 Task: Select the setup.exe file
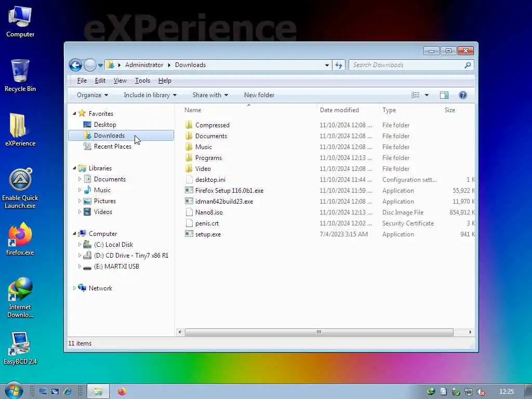point(208,234)
